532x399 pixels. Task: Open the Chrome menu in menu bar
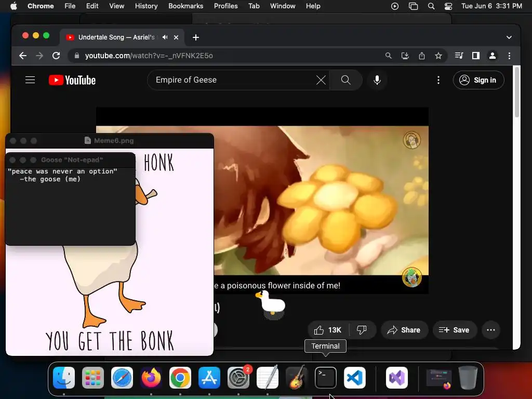click(41, 6)
